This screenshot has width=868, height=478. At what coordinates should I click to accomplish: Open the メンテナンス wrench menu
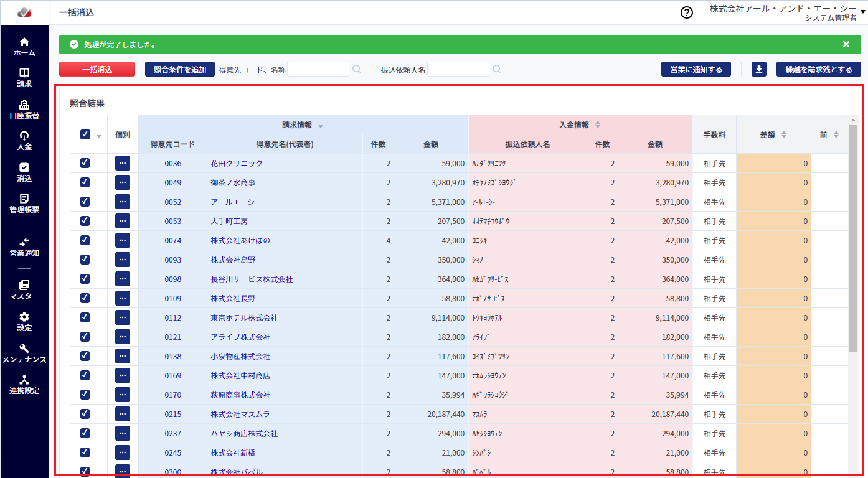[x=24, y=354]
